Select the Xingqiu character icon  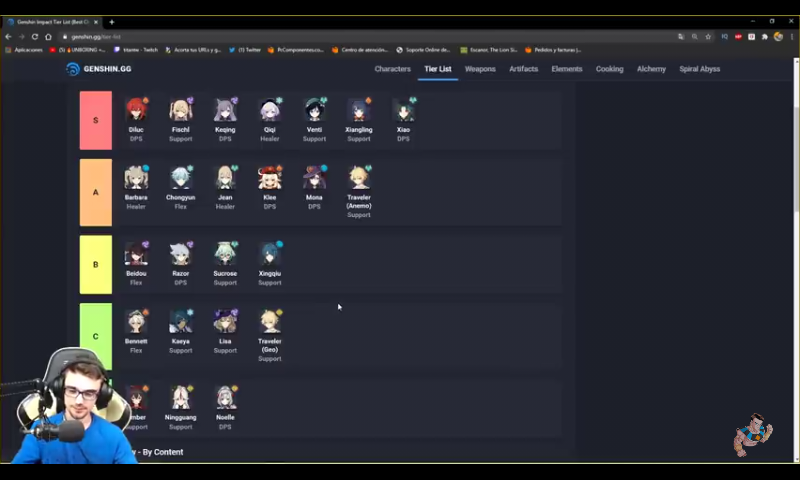coord(269,254)
